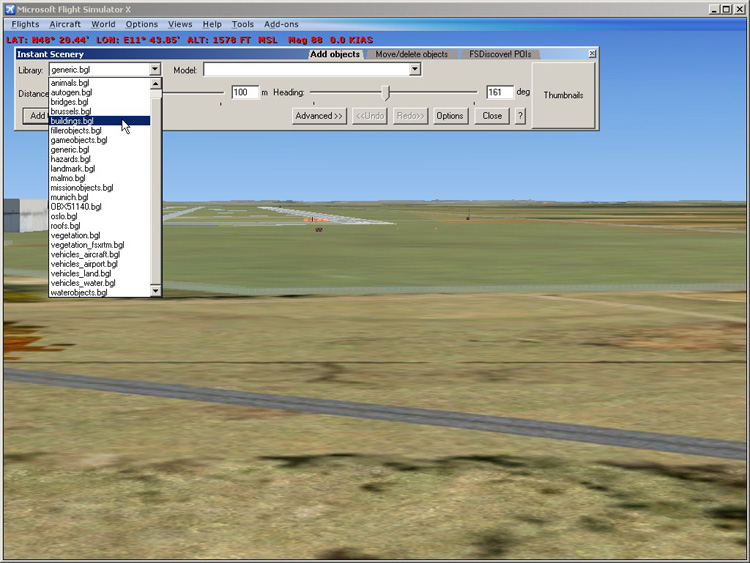
Task: Select munich.bgl from the list
Action: point(99,197)
